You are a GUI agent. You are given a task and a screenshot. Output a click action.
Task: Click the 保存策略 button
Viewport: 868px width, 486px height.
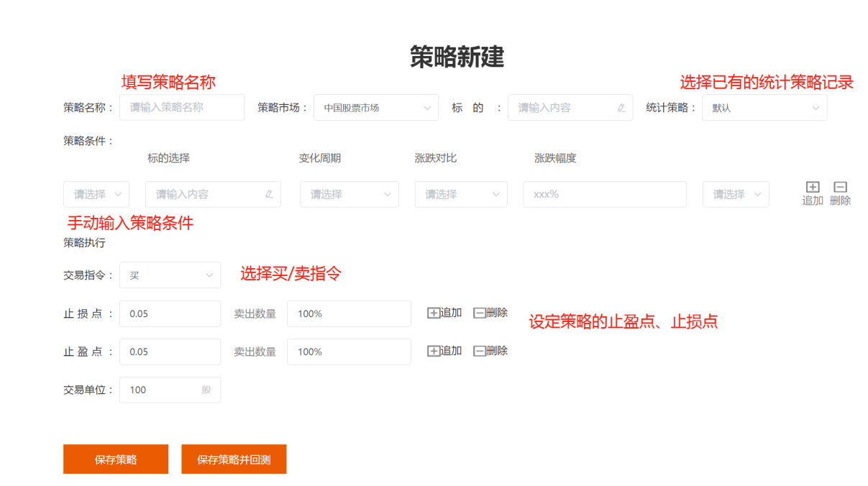[x=116, y=459]
